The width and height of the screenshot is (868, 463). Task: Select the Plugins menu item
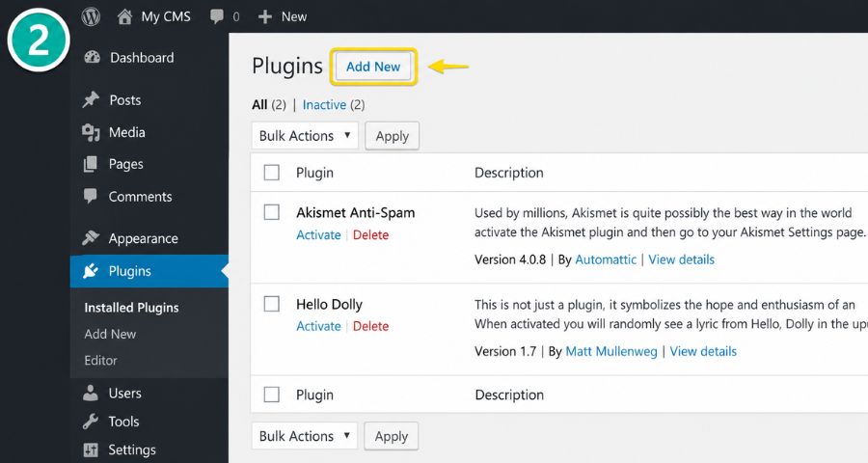click(x=149, y=271)
